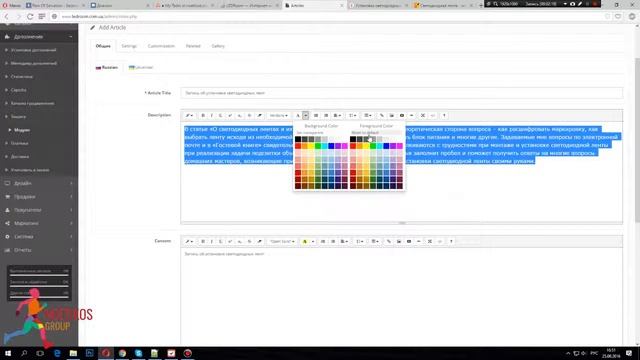Open Chrome from the taskbar

pyautogui.click(x=122, y=353)
